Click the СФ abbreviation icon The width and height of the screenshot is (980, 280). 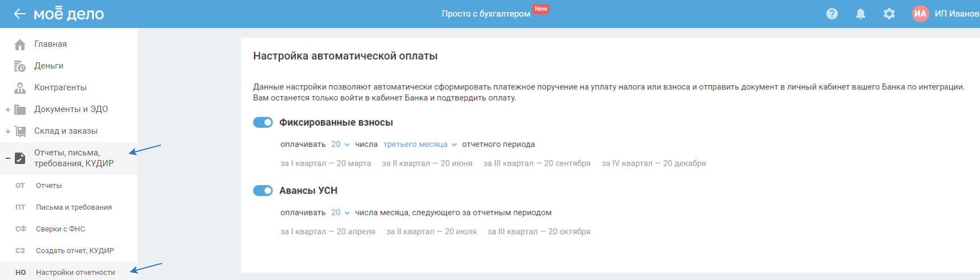click(21, 229)
